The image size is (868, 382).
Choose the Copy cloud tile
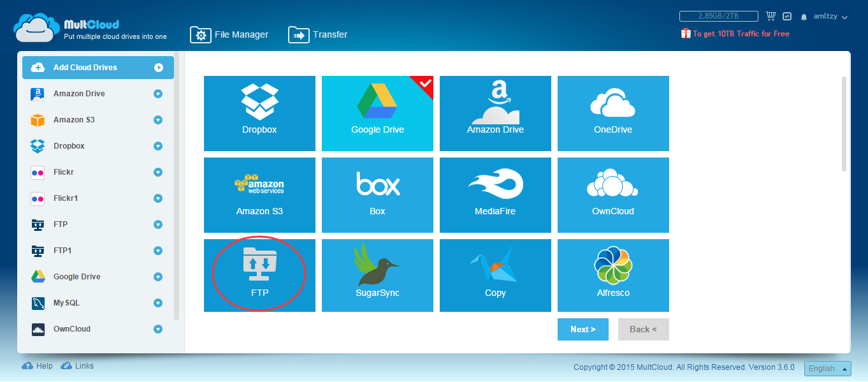495,275
